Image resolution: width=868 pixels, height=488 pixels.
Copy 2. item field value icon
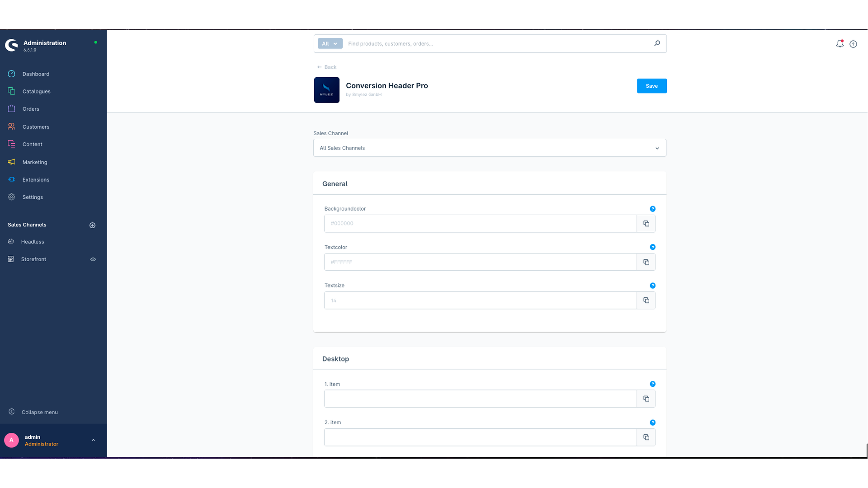[x=646, y=437]
